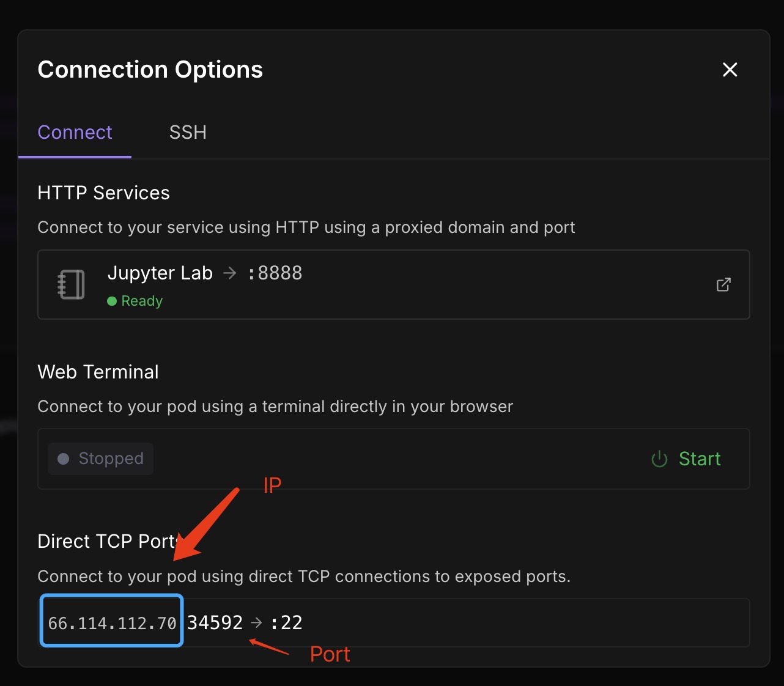
Task: Click arrow between 34592 and :22
Action: (x=257, y=622)
